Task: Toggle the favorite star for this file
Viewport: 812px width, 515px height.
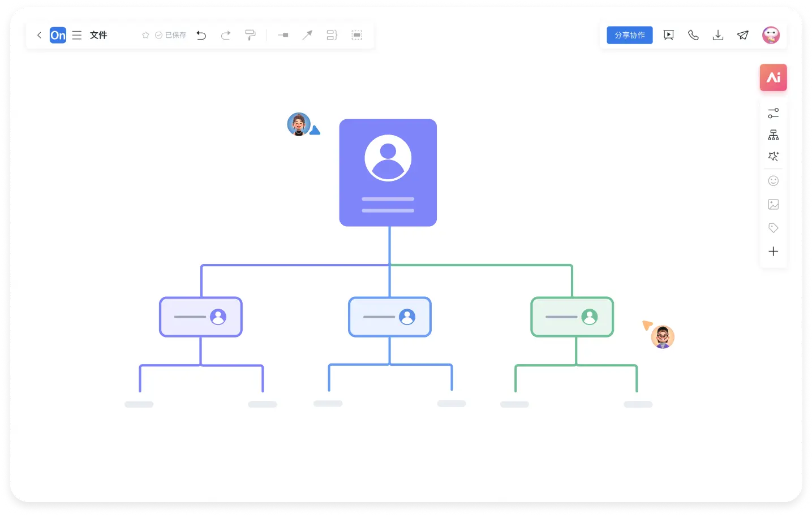Action: tap(145, 35)
